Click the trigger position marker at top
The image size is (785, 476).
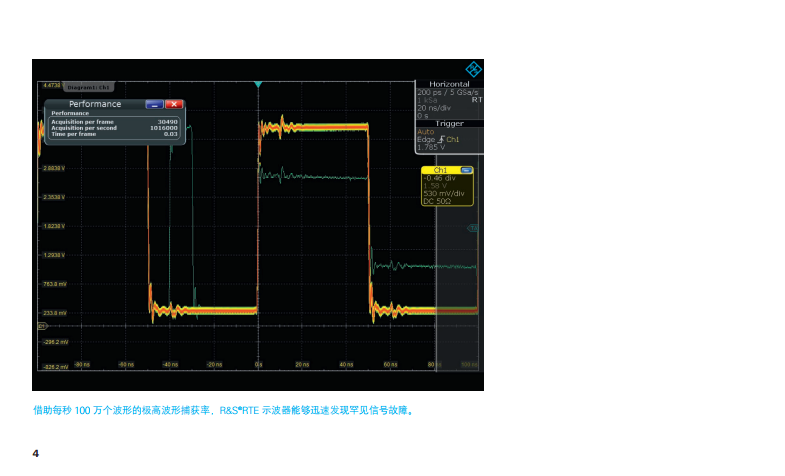click(258, 85)
